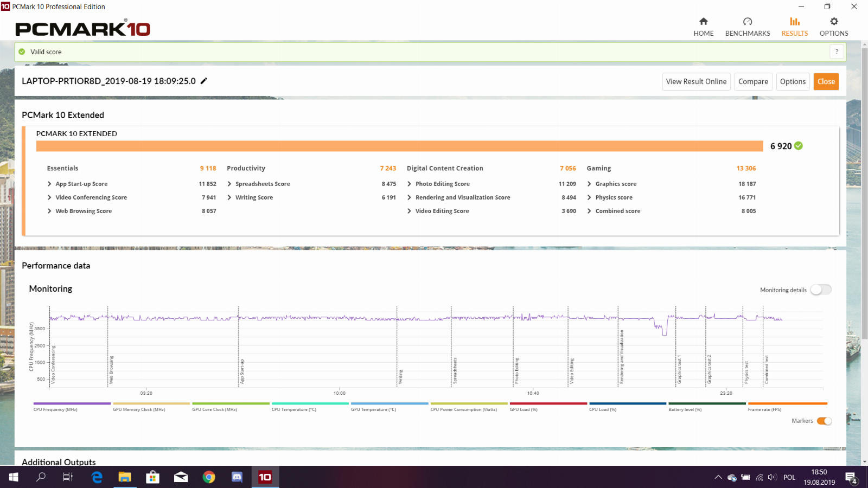This screenshot has width=868, height=488.
Task: Select the GPU Temperature legend item
Action: click(390, 407)
